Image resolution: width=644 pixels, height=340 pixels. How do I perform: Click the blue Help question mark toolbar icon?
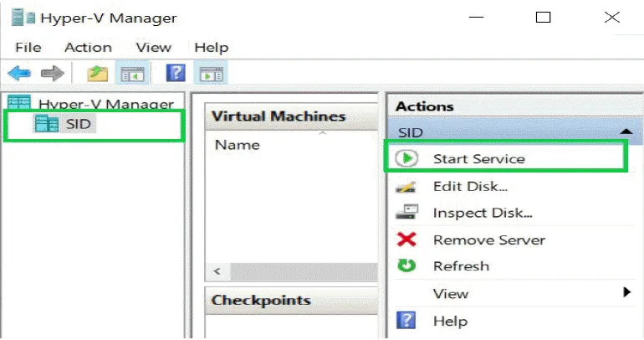pos(176,73)
